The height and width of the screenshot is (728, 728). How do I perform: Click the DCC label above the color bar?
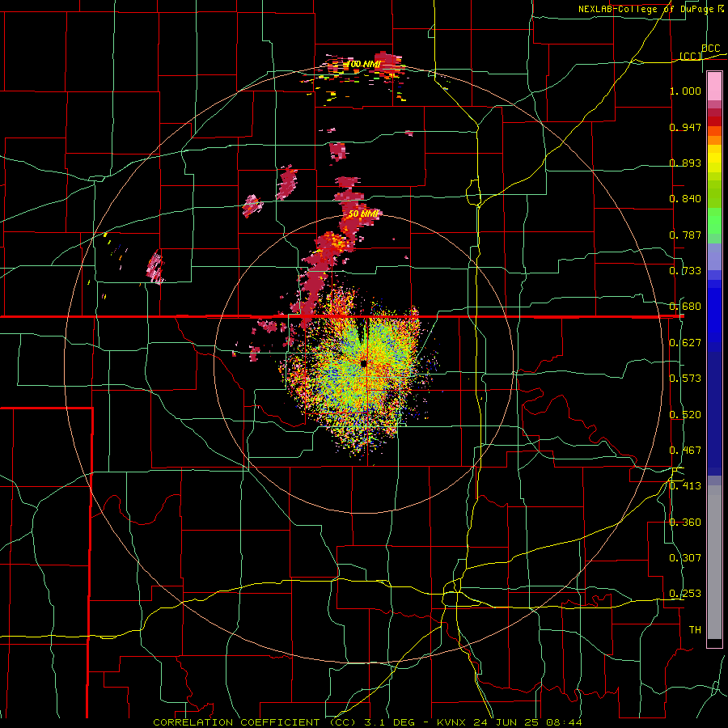tap(710, 49)
